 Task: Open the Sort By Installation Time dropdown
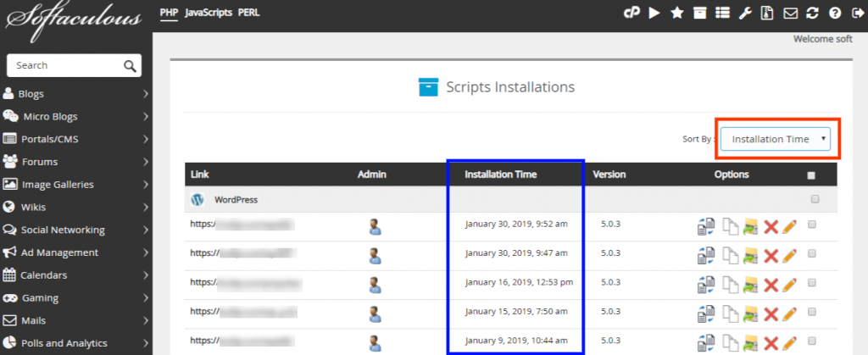776,139
